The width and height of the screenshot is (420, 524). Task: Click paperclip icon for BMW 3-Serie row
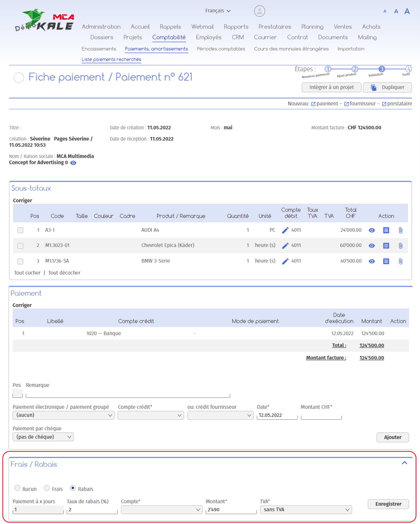pos(400,261)
